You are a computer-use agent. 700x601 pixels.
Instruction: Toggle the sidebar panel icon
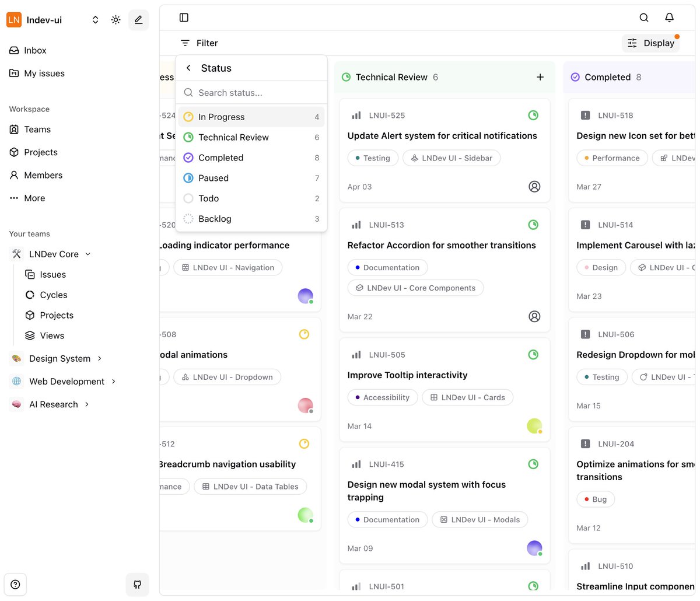pyautogui.click(x=184, y=18)
